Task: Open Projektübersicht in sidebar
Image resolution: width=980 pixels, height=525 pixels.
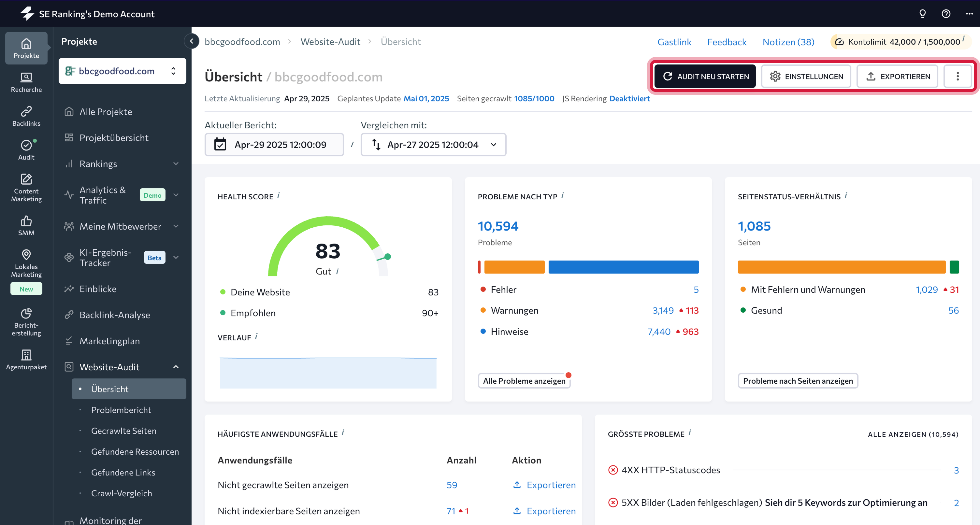Action: tap(114, 138)
